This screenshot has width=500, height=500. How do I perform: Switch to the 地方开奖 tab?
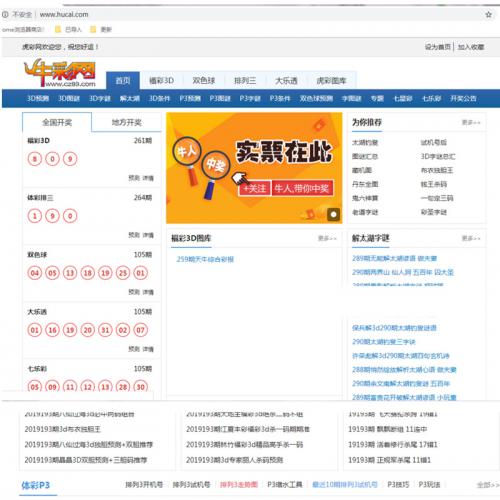126,122
